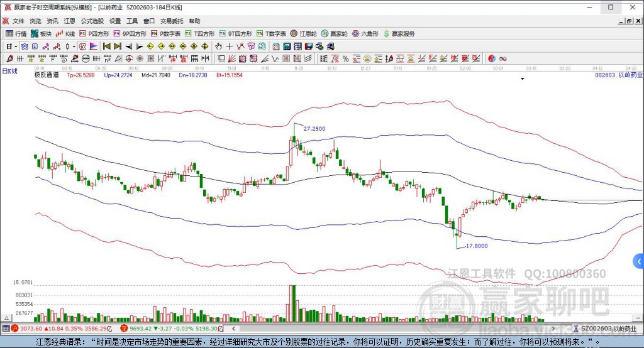The height and width of the screenshot is (348, 644).
Task: Step chart right with the black right arrow
Action: 140,46
